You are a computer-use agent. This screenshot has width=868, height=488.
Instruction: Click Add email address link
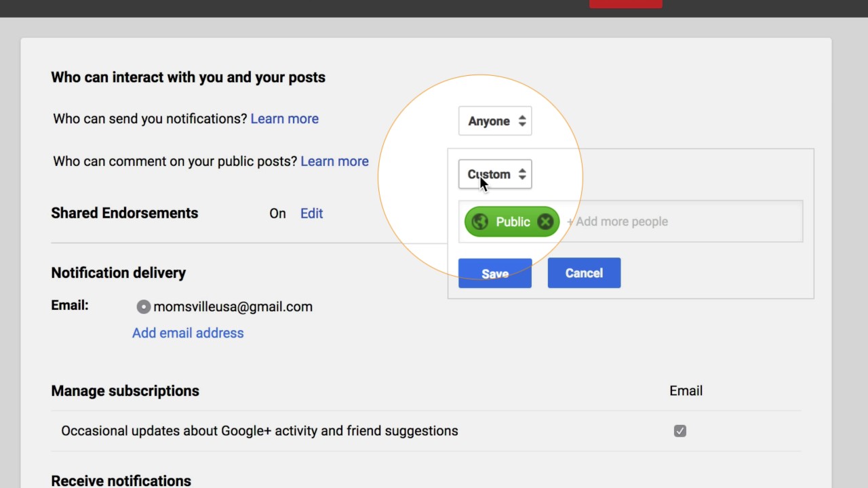pyautogui.click(x=188, y=333)
